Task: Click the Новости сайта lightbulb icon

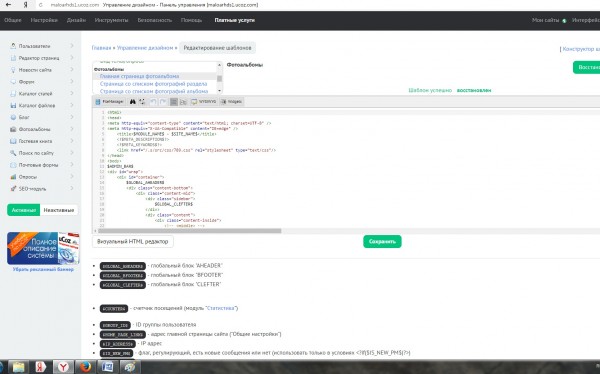Action: point(13,70)
